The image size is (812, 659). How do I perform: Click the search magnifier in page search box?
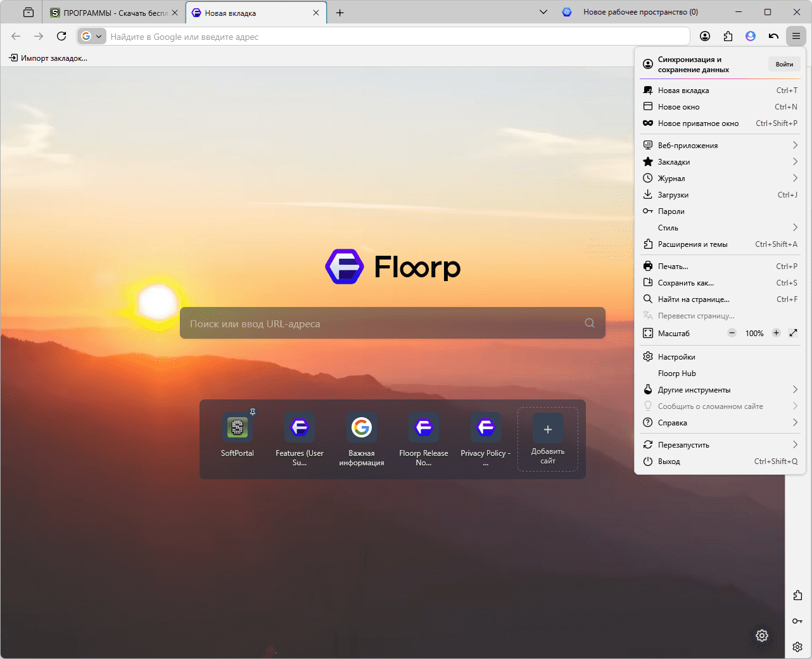coord(590,323)
